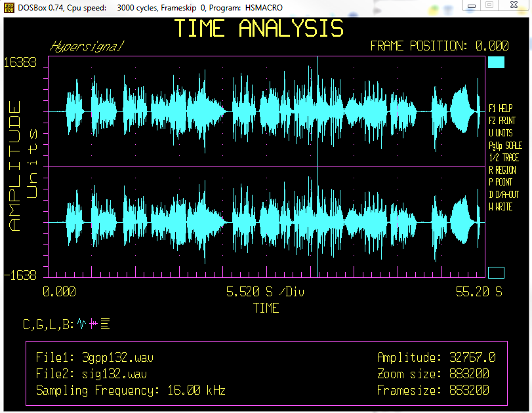Image resolution: width=532 pixels, height=413 pixels.
Task: Click the cyan waveform cursor icon
Action: [81, 324]
